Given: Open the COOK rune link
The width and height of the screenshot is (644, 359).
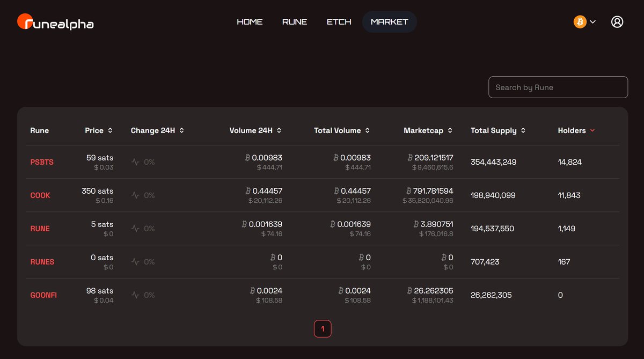Looking at the screenshot, I should [x=40, y=195].
